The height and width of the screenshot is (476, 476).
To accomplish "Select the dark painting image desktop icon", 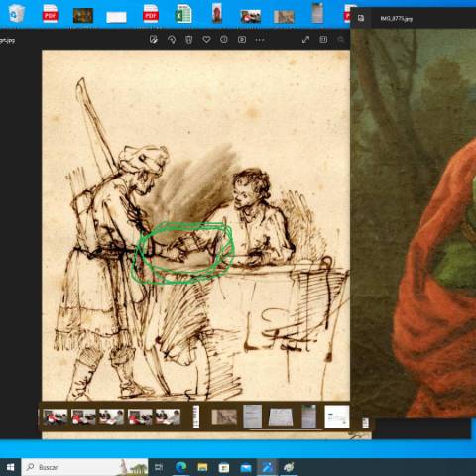I will click(83, 16).
